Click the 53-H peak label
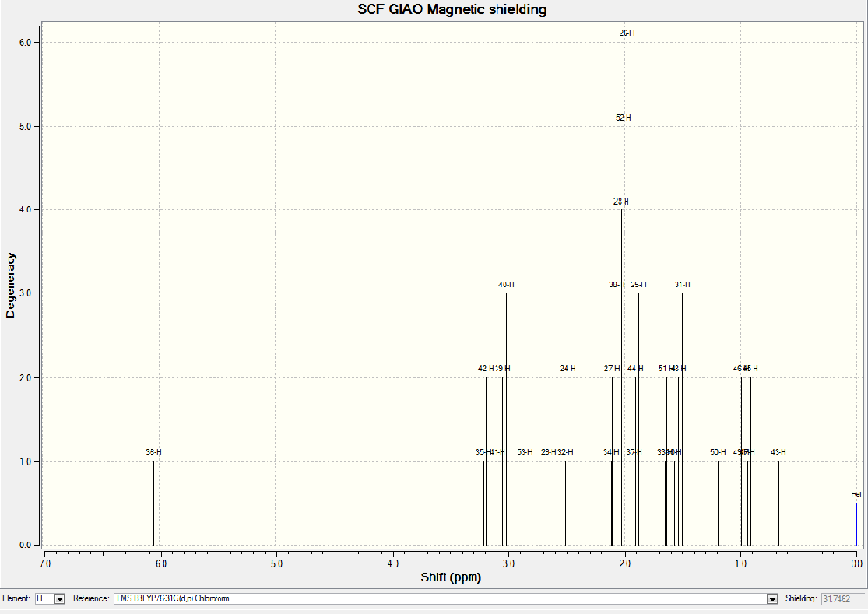Image resolution: width=868 pixels, height=614 pixels. click(524, 452)
